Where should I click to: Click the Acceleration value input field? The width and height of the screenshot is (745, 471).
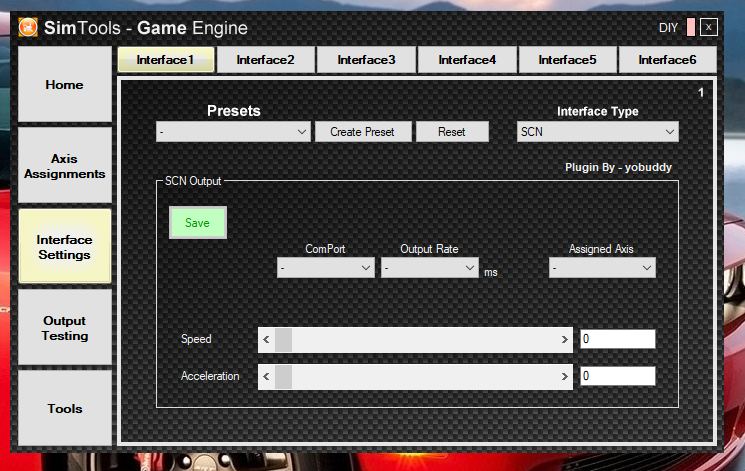click(x=618, y=376)
